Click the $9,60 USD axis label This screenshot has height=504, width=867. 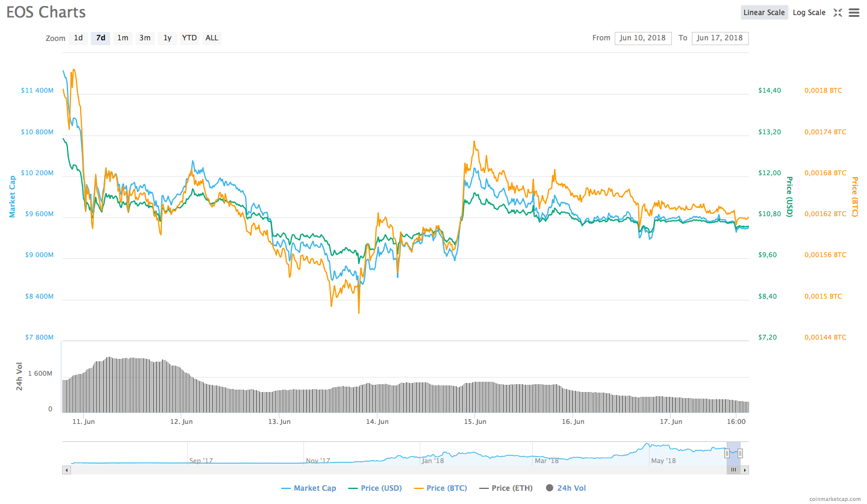(x=768, y=255)
